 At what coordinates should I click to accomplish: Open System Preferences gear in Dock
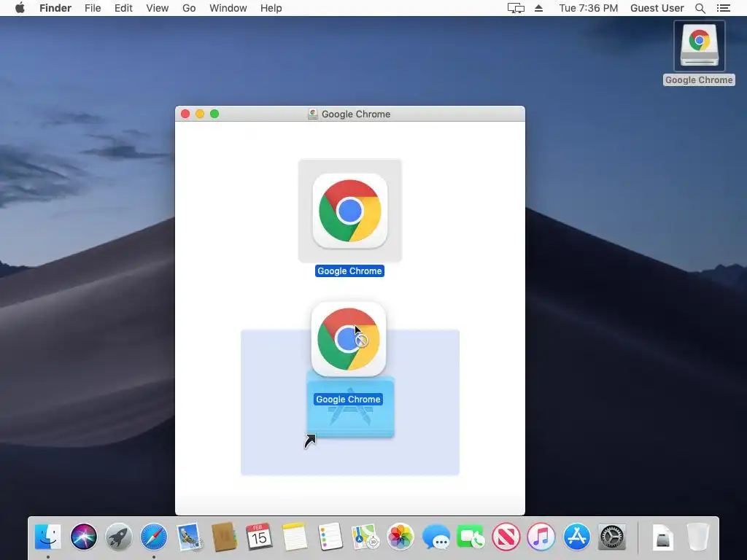[x=612, y=537]
